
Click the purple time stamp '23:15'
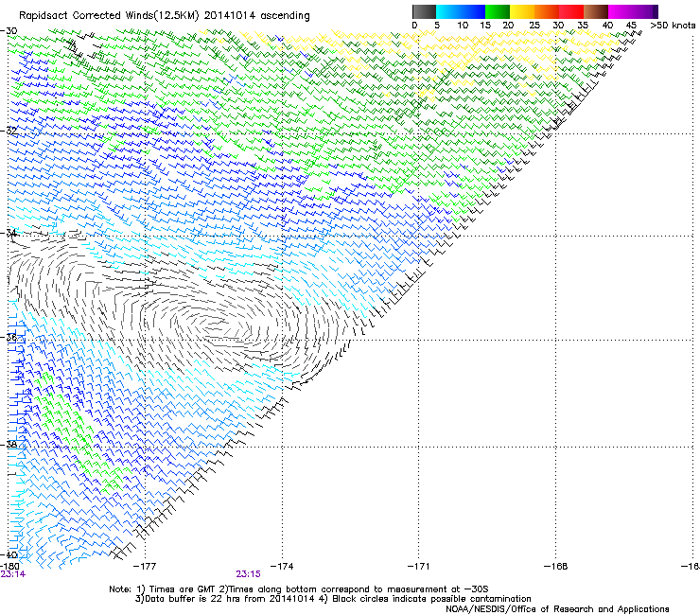pos(248,574)
